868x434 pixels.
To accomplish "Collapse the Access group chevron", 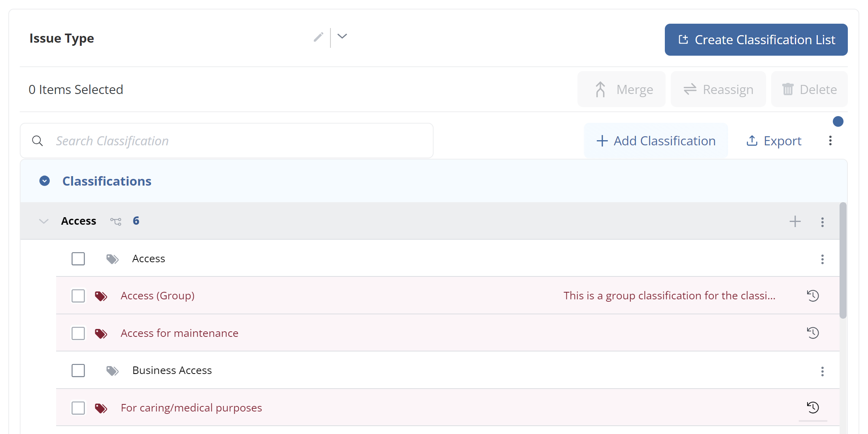I will click(44, 221).
